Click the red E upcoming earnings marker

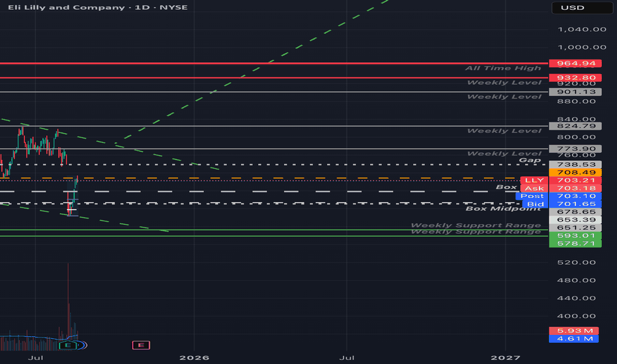tap(141, 345)
